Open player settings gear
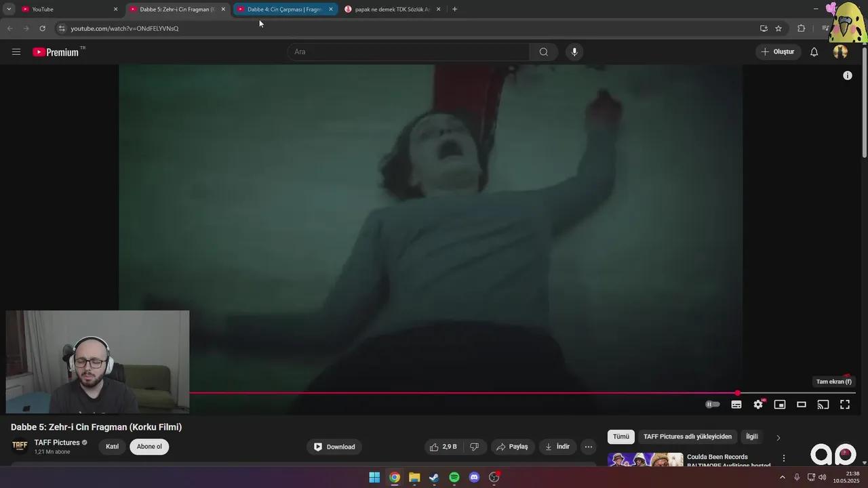This screenshot has height=488, width=868. point(758,405)
